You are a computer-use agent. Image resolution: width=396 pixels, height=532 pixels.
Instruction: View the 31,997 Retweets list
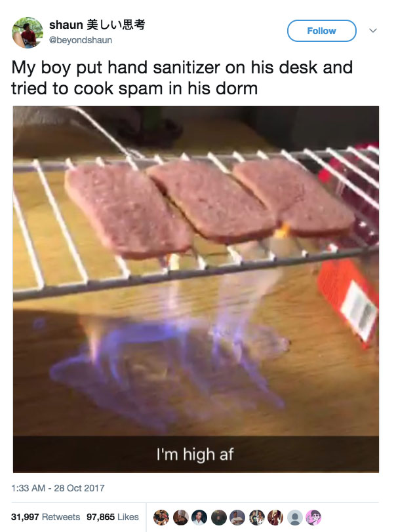coord(45,517)
